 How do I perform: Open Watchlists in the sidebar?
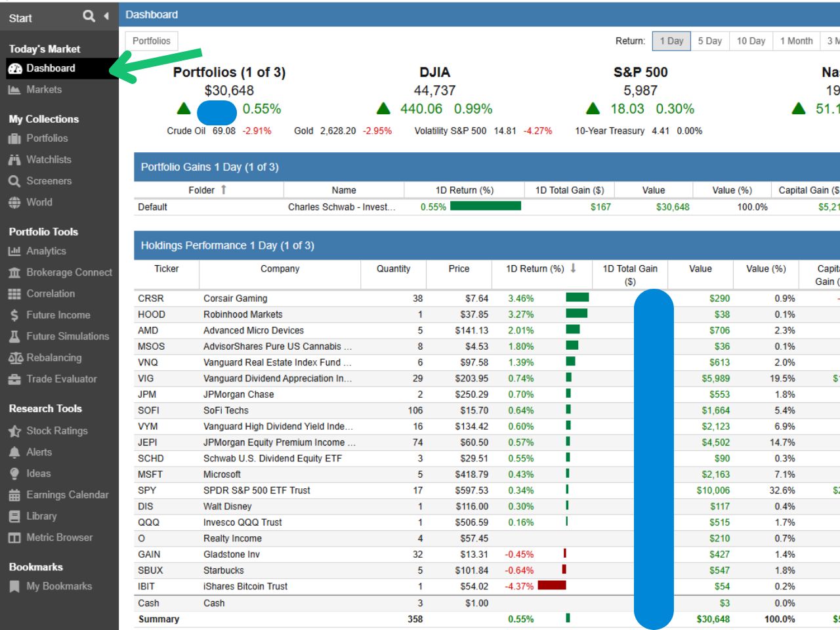click(49, 159)
